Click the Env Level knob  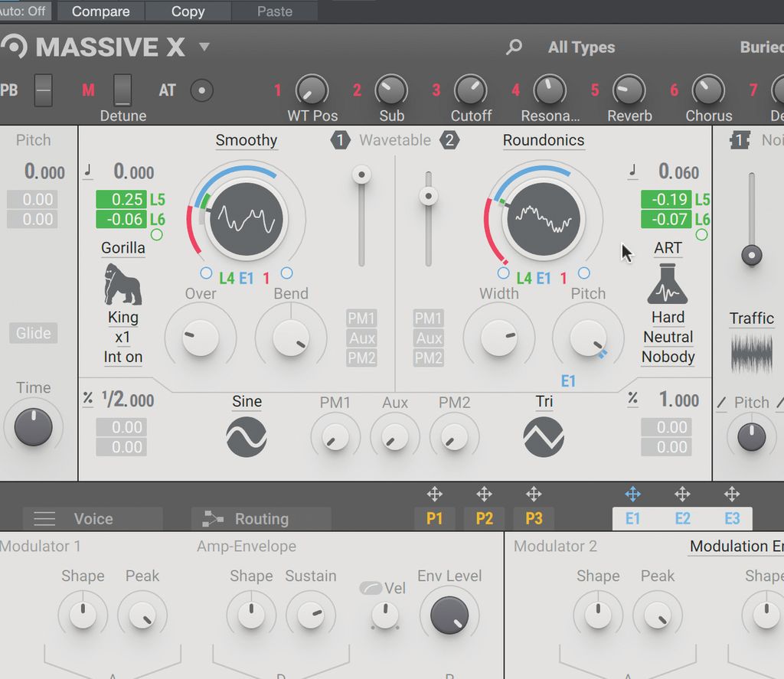(x=449, y=615)
